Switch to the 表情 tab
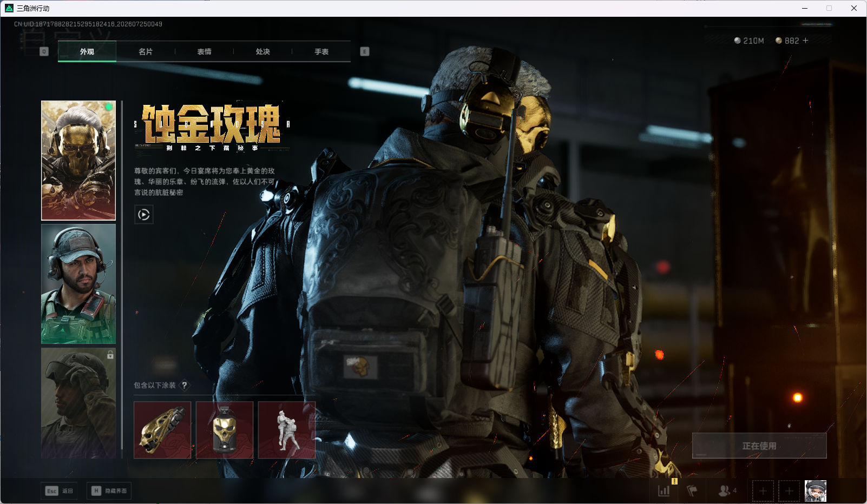This screenshot has height=504, width=867. (x=204, y=51)
